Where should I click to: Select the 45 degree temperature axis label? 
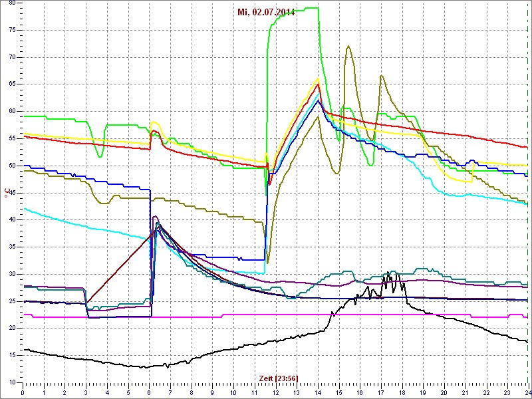click(11, 193)
